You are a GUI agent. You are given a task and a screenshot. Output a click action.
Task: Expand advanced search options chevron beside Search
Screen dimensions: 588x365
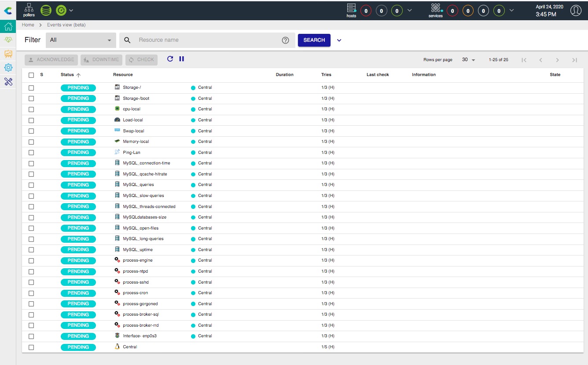click(x=339, y=40)
